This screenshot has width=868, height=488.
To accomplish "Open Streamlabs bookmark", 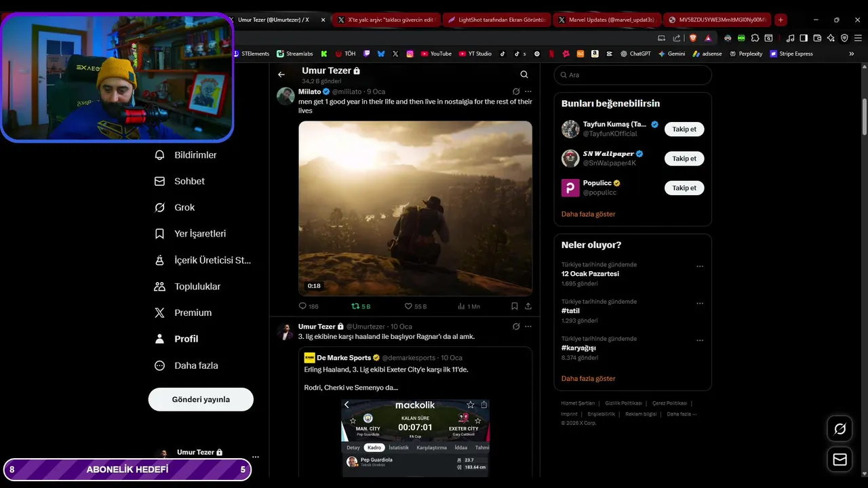I will pyautogui.click(x=295, y=54).
